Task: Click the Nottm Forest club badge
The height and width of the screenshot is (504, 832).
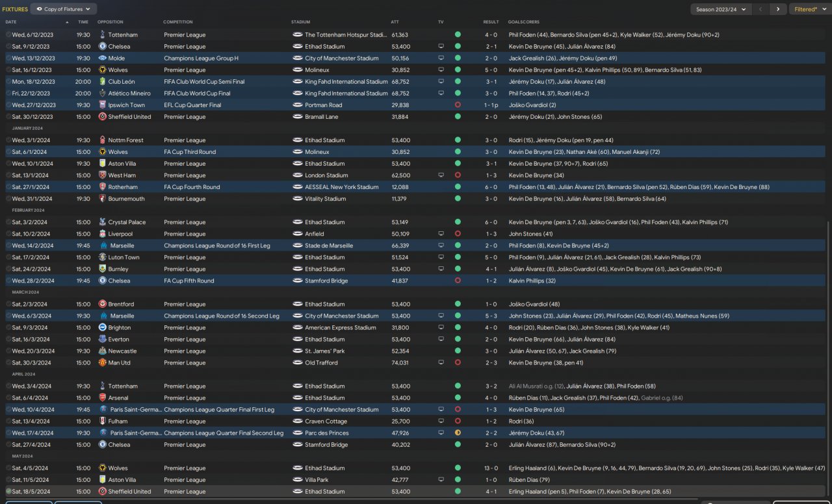Action: (102, 140)
